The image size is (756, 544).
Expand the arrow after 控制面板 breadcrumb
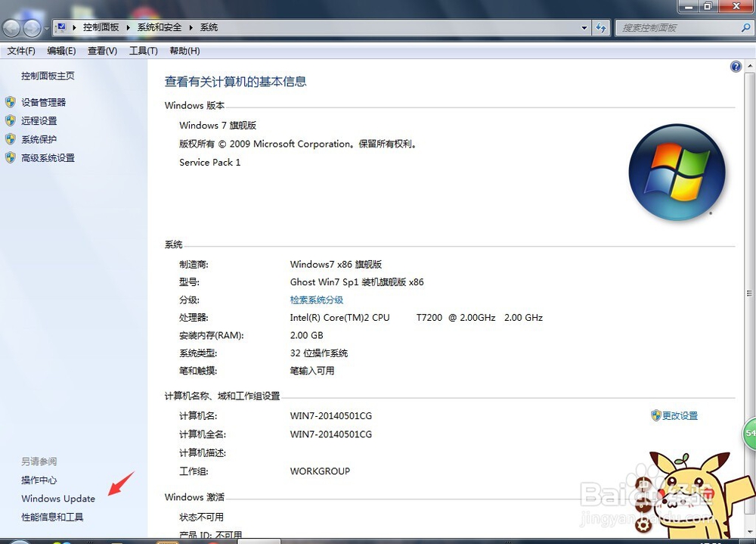coord(128,27)
